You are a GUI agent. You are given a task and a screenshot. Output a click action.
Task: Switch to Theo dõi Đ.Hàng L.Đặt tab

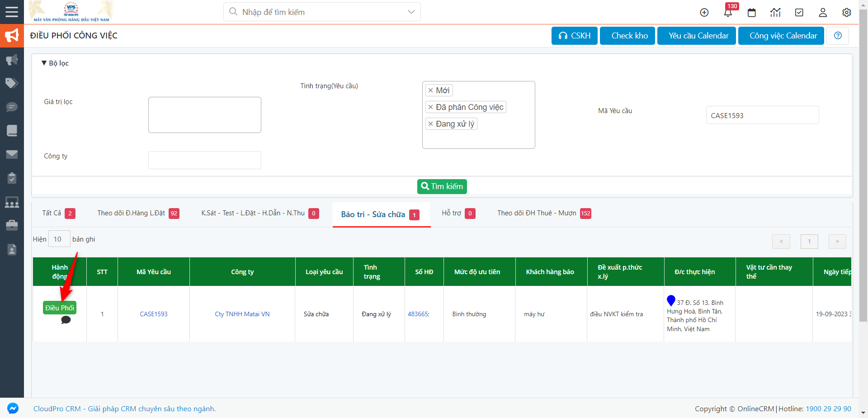(x=138, y=213)
